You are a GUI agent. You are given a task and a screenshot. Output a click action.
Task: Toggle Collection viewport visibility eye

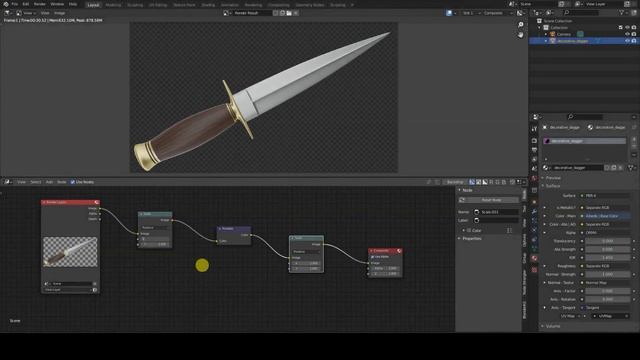(627, 28)
